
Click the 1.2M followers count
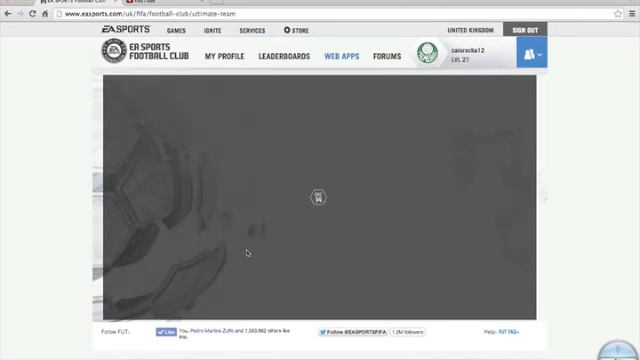[407, 332]
